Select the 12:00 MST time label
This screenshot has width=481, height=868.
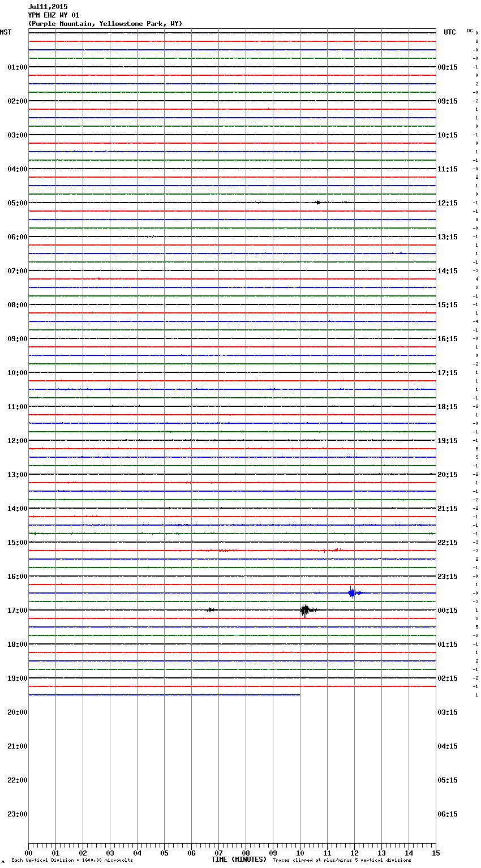tap(18, 441)
